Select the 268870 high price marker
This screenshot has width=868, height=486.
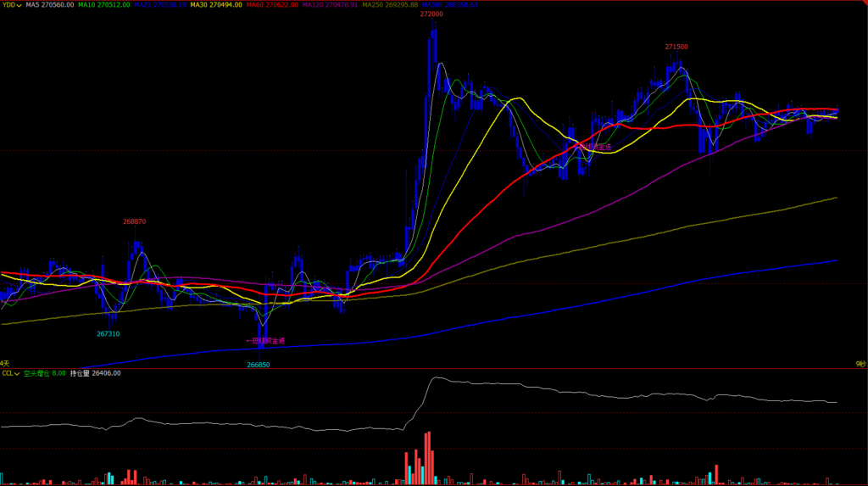pyautogui.click(x=134, y=221)
